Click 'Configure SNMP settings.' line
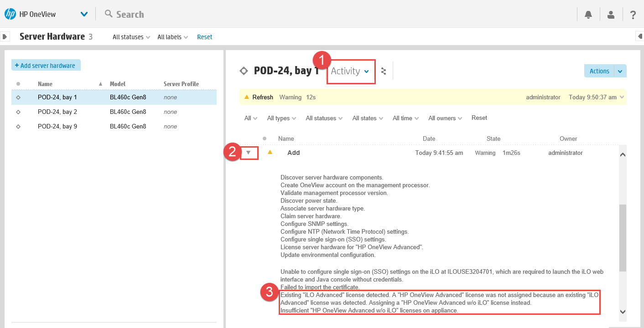This screenshot has height=328, width=644. (x=314, y=224)
